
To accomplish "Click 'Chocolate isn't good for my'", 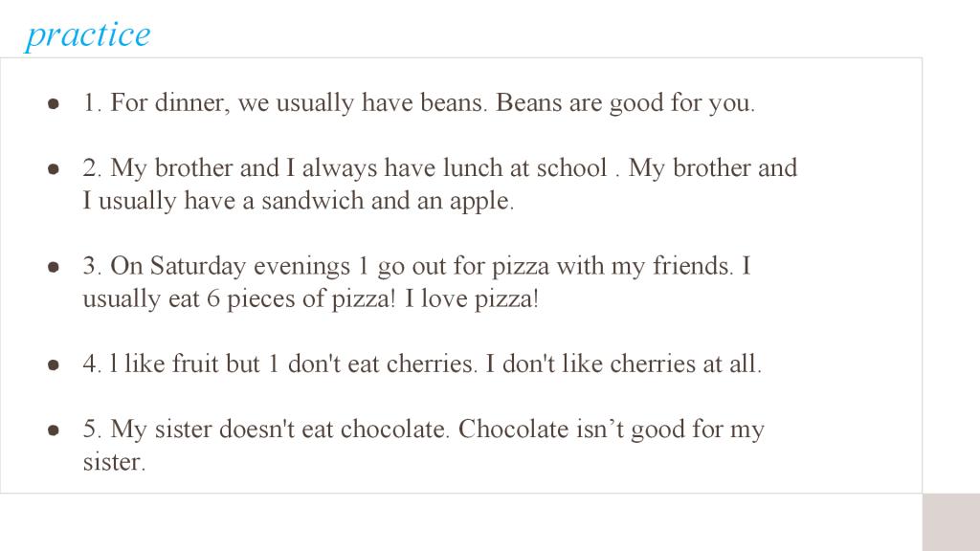I will (612, 430).
